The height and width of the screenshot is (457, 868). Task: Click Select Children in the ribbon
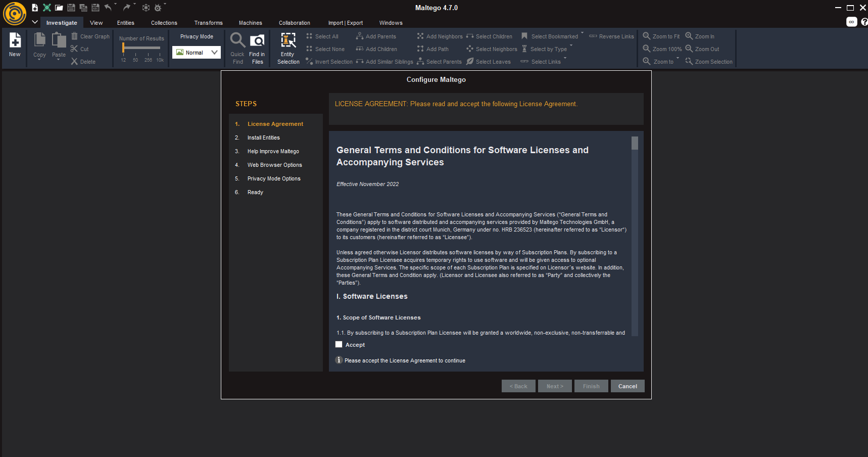click(489, 36)
